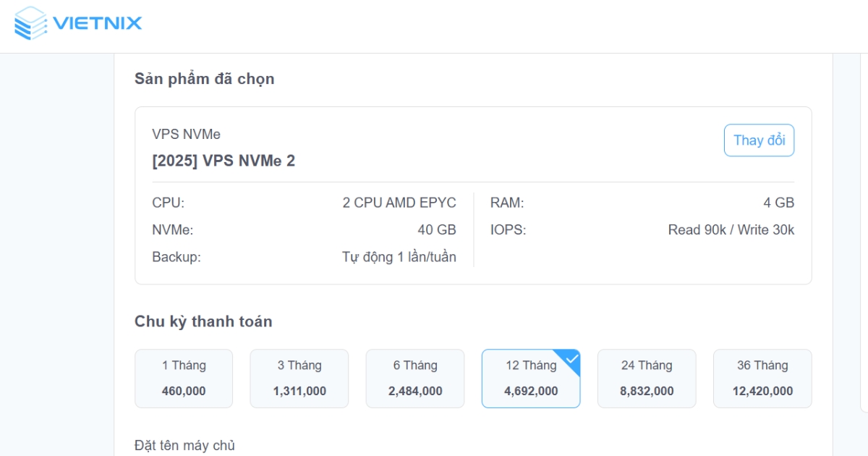The width and height of the screenshot is (868, 456).
Task: Click the Sản phẩm đã chọn heading
Action: [x=203, y=79]
